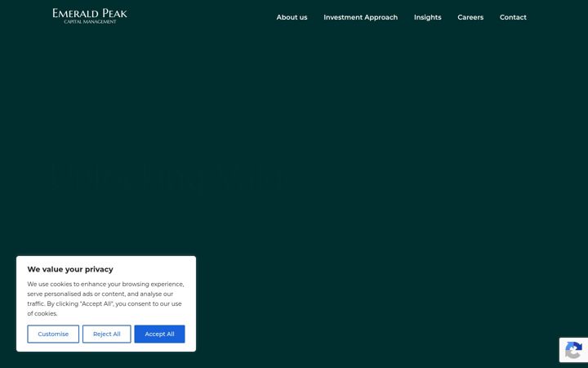Viewport: 588px width, 368px height.
Task: Go to Investment Approach page
Action: [360, 17]
